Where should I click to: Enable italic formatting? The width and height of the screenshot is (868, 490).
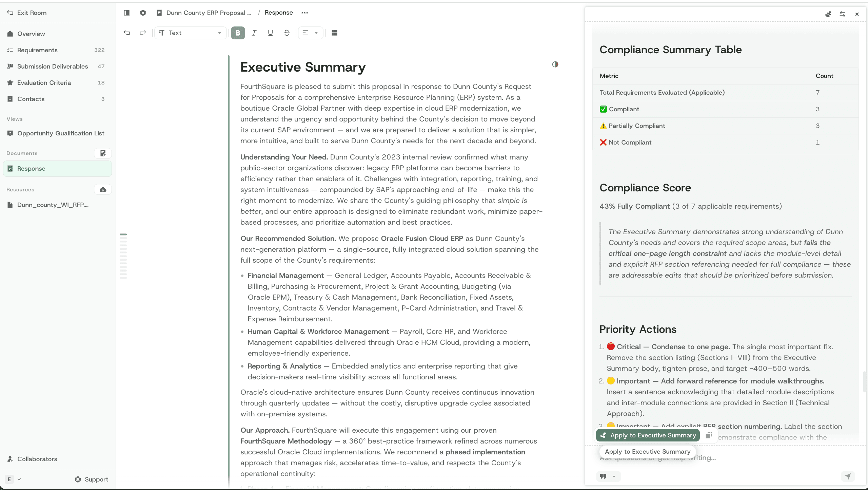[254, 33]
